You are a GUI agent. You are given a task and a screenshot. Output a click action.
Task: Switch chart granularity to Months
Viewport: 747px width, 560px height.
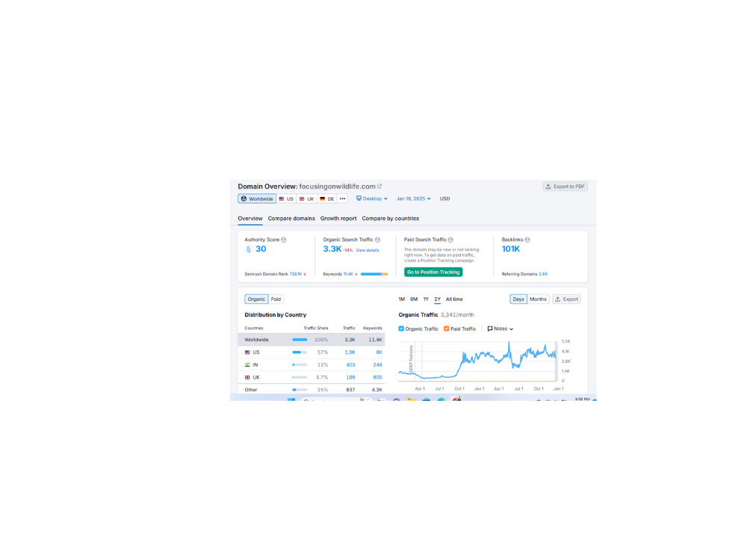tap(539, 299)
